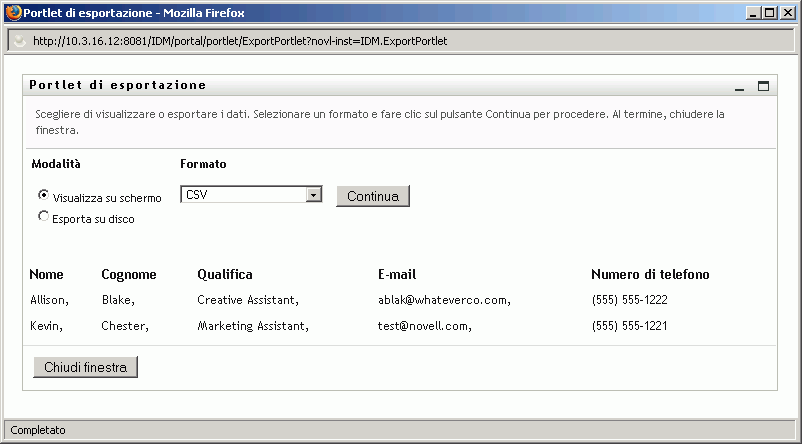
Task: Click the surname cell Chester
Action: (125, 326)
